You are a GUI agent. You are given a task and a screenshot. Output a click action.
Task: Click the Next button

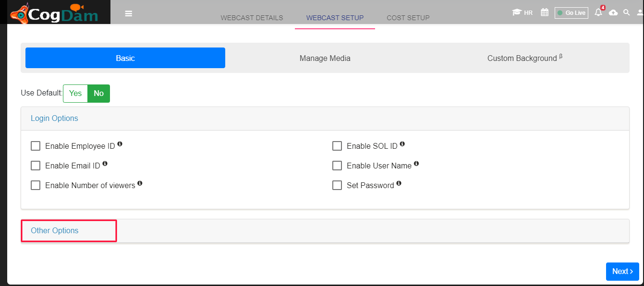click(622, 271)
